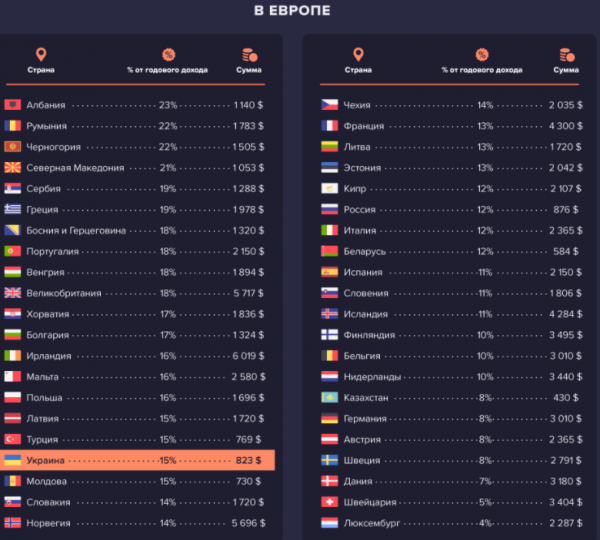This screenshot has height=540, width=600.
Task: Click the location pin icon above the left Страна column
Action: click(41, 54)
